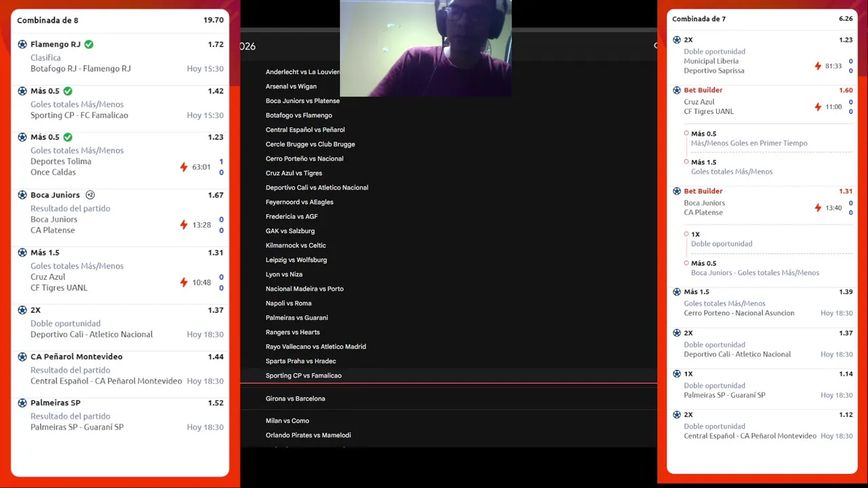Click soccer ball icon beside 1X odds 1.14
The width and height of the screenshot is (868, 488).
[677, 373]
